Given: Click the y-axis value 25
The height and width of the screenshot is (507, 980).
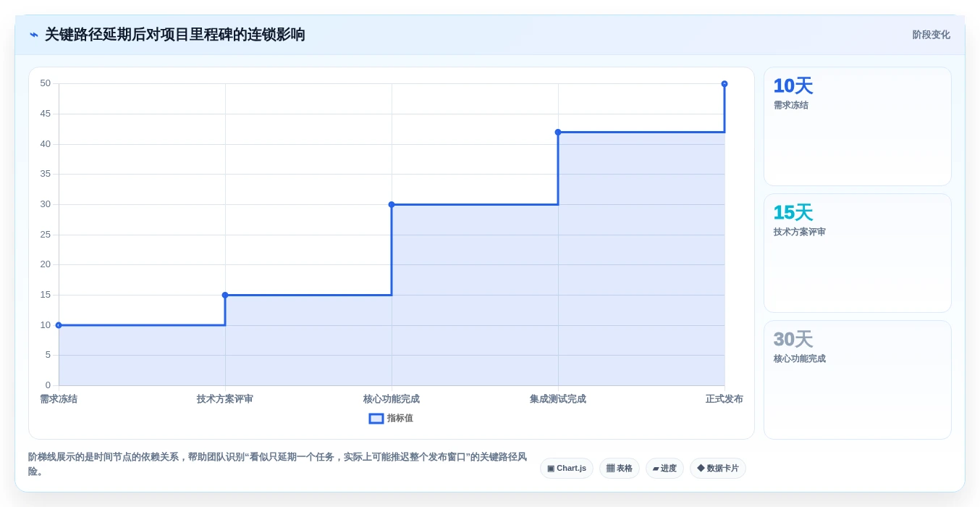Looking at the screenshot, I should (46, 235).
